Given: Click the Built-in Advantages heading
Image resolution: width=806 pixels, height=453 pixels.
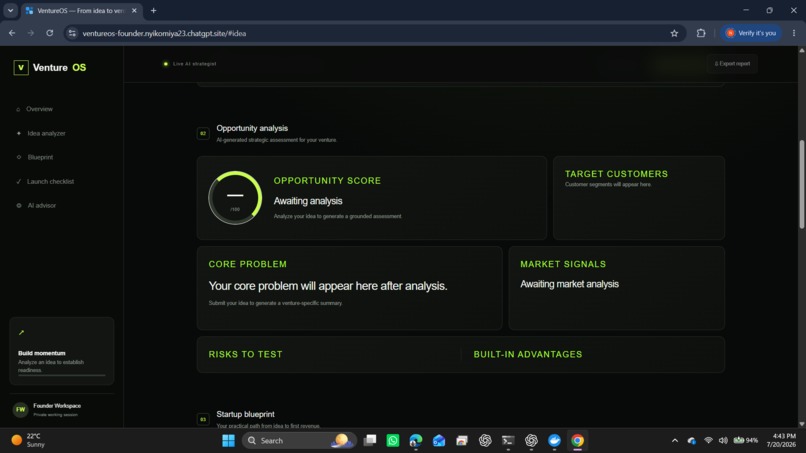Looking at the screenshot, I should [528, 354].
